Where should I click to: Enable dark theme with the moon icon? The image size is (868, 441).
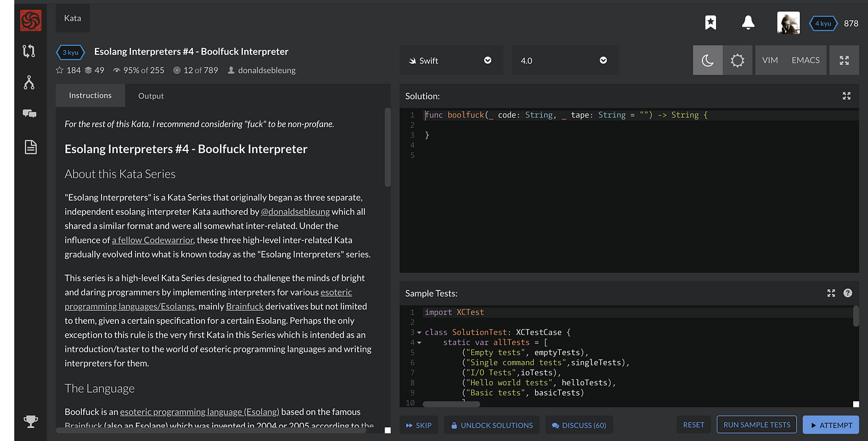coord(707,59)
